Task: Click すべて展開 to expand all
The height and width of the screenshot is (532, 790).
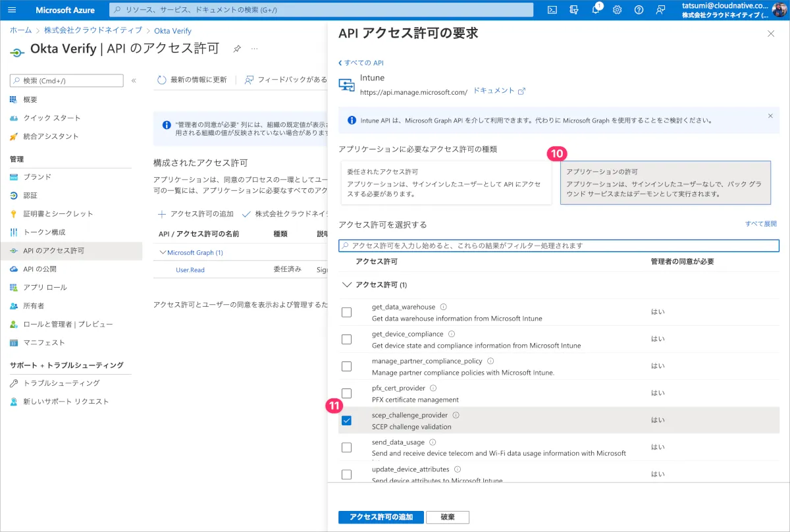Action: click(x=760, y=224)
